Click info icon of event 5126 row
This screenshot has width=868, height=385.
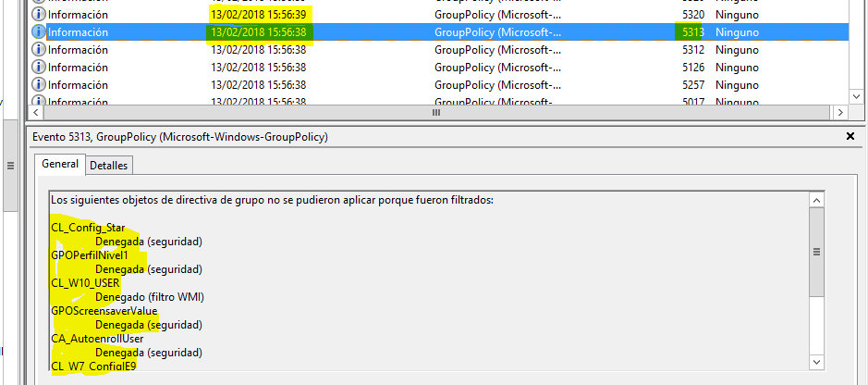click(x=38, y=68)
